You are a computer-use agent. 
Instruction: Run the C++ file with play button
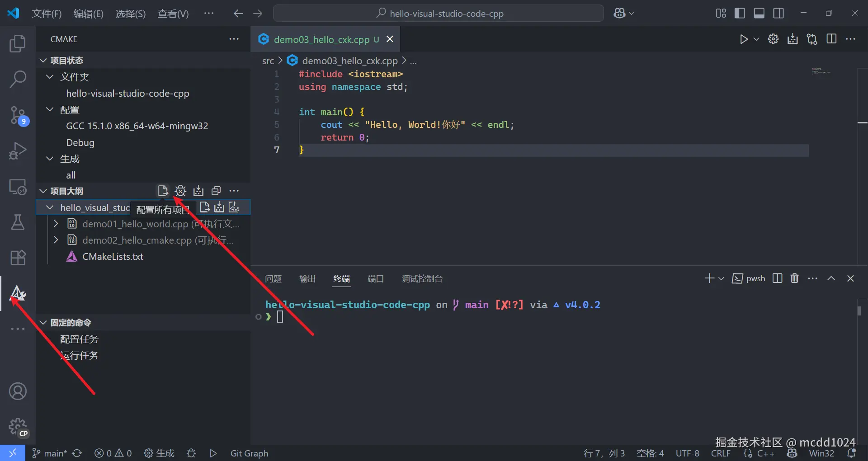744,39
